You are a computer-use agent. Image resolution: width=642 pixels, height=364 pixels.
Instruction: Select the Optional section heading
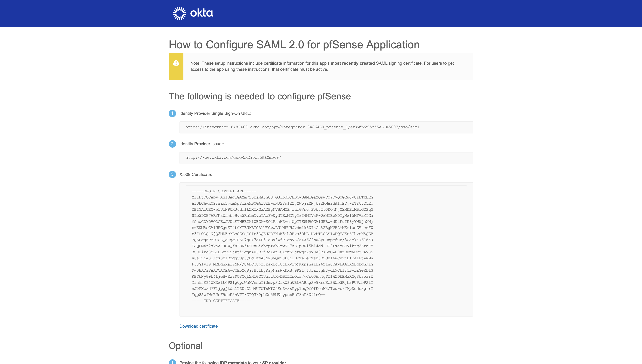pyautogui.click(x=186, y=346)
